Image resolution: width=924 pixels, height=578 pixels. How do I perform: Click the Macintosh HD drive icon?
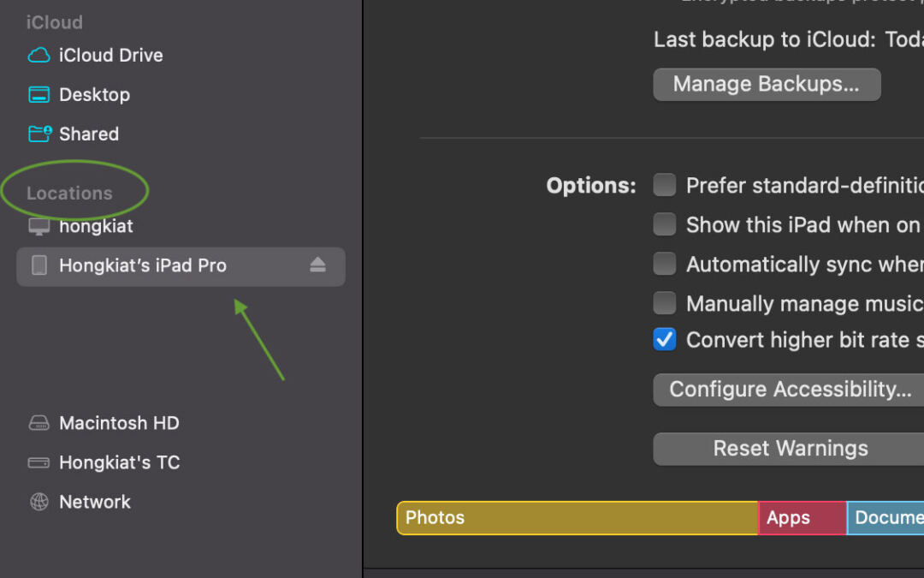[x=39, y=423]
